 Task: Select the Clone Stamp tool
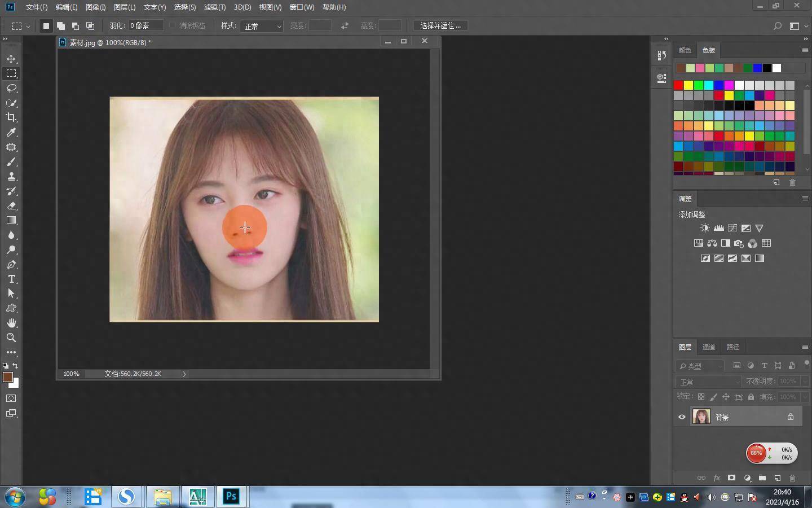click(x=11, y=176)
